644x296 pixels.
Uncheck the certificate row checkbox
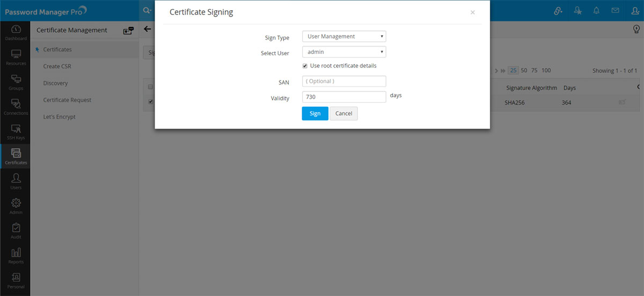pyautogui.click(x=150, y=102)
